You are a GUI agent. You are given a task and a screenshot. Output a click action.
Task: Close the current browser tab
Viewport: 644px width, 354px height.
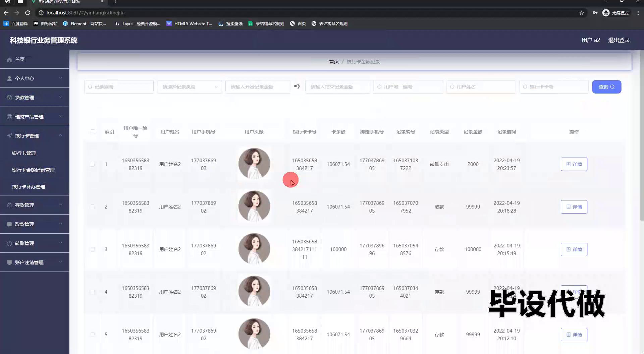(102, 2)
